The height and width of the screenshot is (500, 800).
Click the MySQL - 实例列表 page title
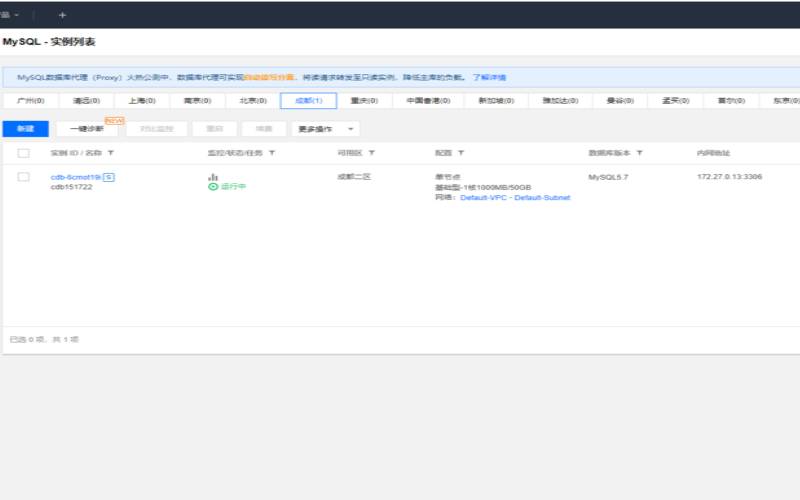49,42
